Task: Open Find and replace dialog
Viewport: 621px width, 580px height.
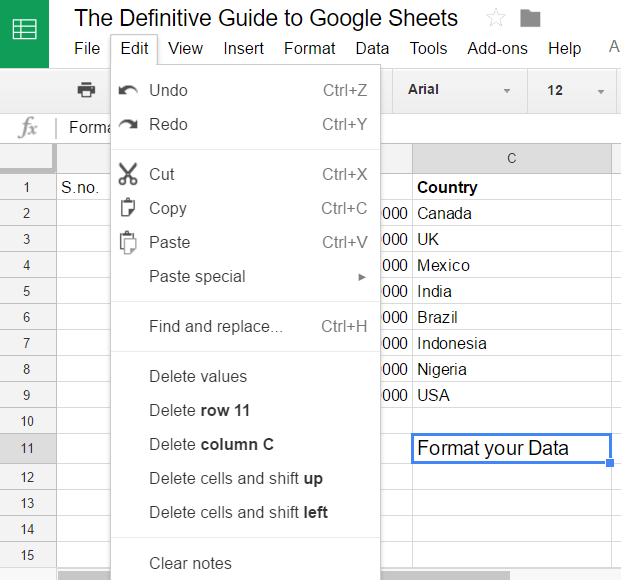Action: pyautogui.click(x=246, y=326)
